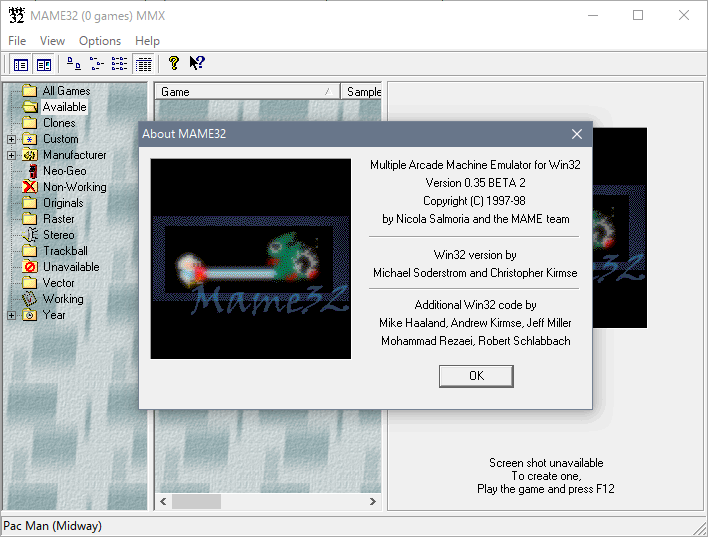
Task: Click the game list horizontal scrollbar thumb
Action: (196, 501)
